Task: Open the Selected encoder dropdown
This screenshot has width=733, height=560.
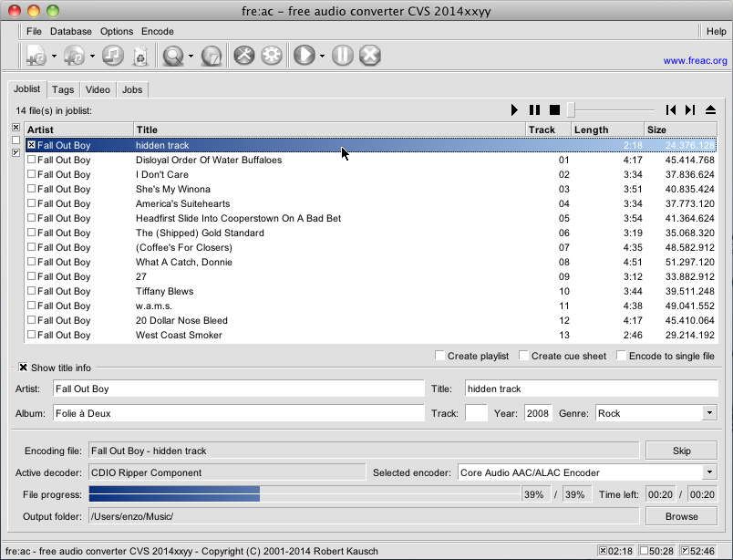Action: (709, 472)
